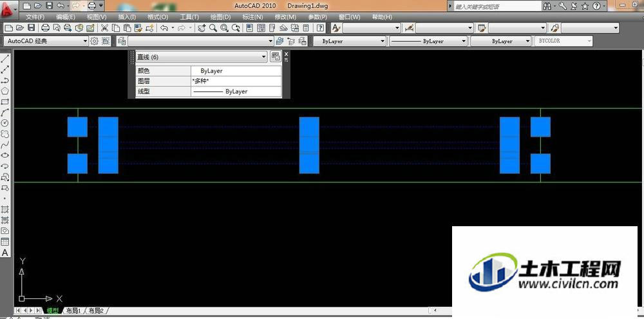
Task: Select the Ellipse draw tool
Action: tap(5, 155)
